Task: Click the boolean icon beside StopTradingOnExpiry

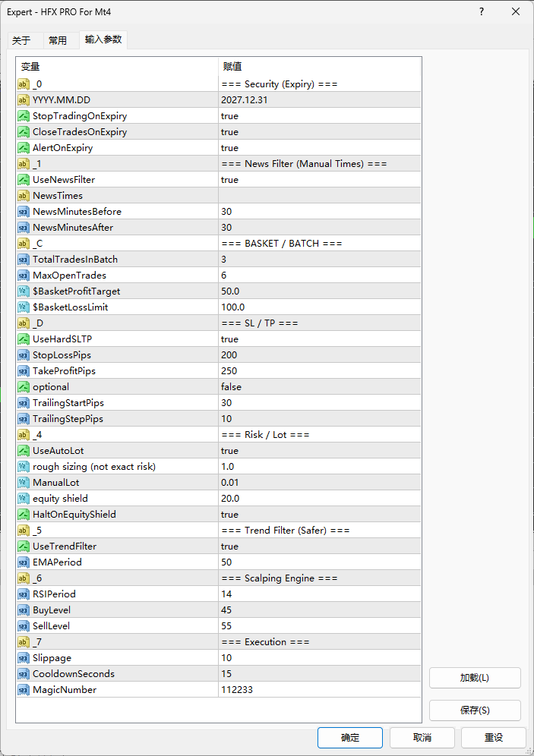Action: pyautogui.click(x=24, y=116)
